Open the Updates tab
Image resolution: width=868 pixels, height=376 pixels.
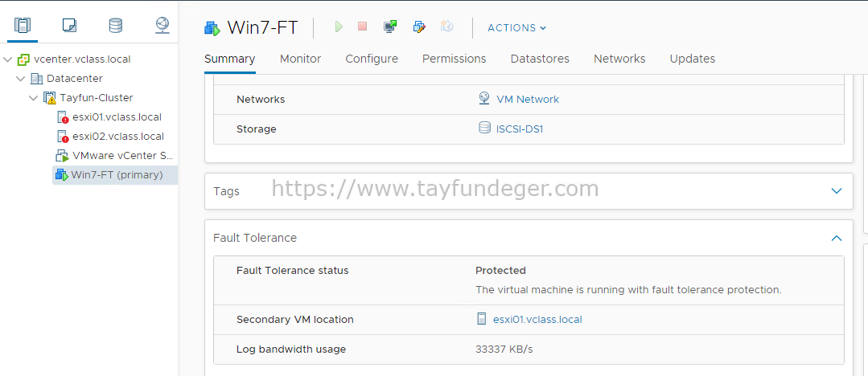pos(693,59)
